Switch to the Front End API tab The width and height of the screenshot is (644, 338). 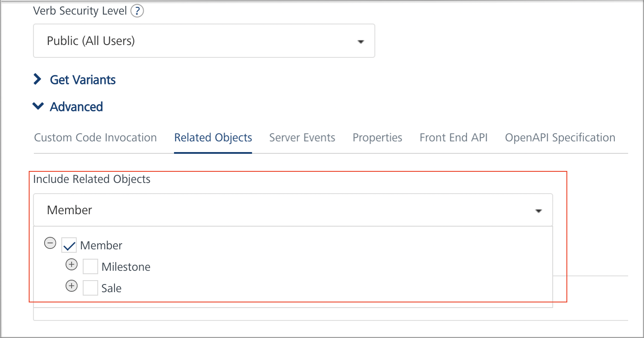pos(454,138)
